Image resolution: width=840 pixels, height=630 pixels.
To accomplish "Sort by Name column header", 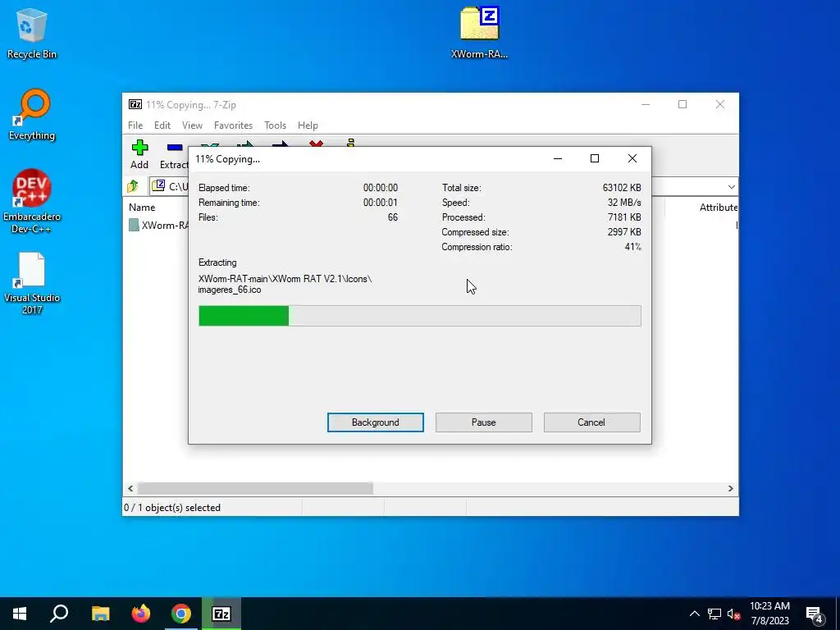I will point(142,208).
